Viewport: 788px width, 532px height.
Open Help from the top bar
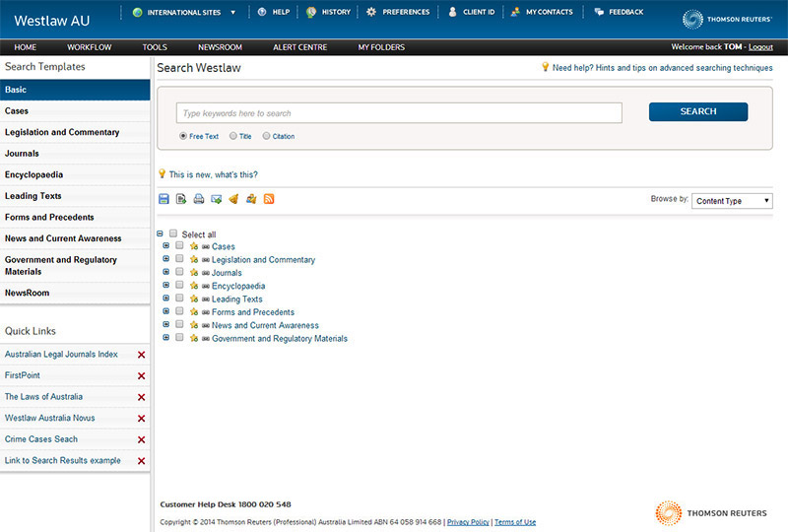pos(274,12)
